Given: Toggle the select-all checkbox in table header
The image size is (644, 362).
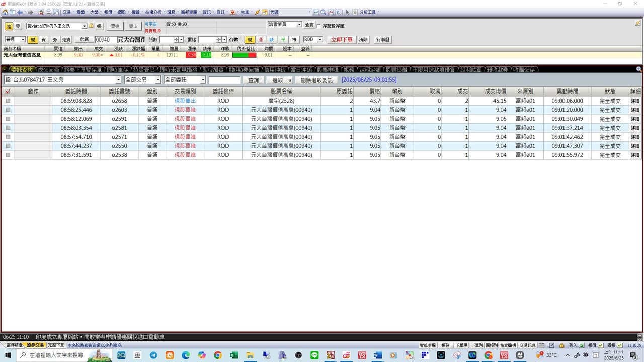Looking at the screenshot, I should [x=7, y=92].
